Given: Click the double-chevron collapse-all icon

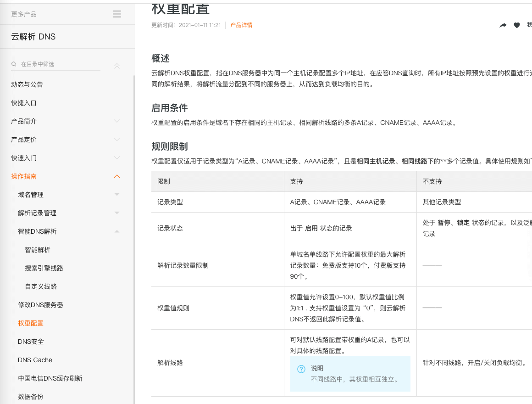Looking at the screenshot, I should coord(117,66).
